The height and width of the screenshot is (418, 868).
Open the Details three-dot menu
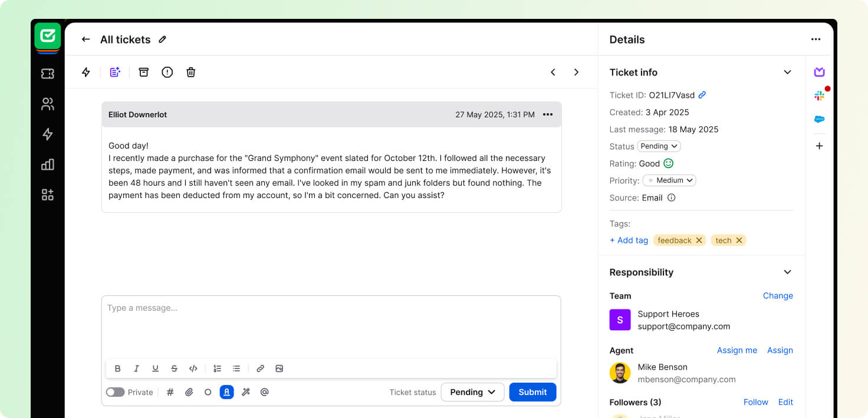816,40
